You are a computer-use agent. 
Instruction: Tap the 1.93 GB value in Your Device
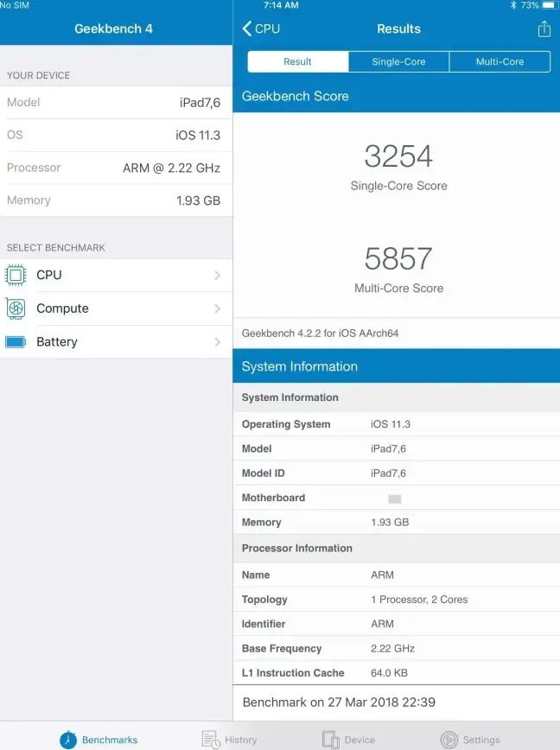(x=199, y=200)
